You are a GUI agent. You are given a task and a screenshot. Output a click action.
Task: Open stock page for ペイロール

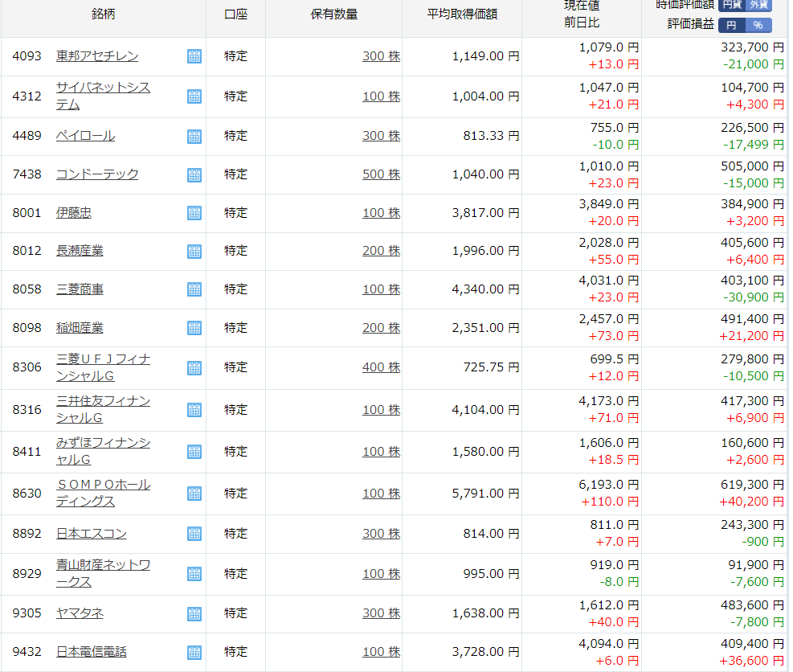point(85,136)
